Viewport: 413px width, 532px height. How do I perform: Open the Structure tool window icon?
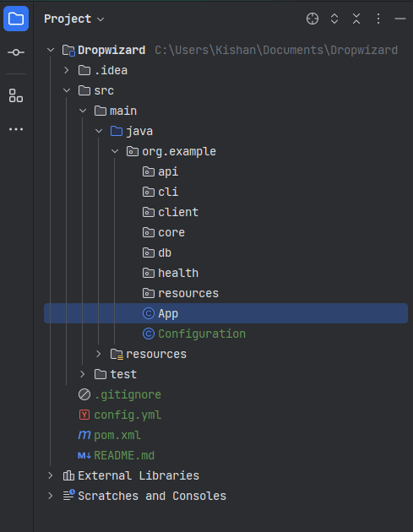click(x=16, y=95)
